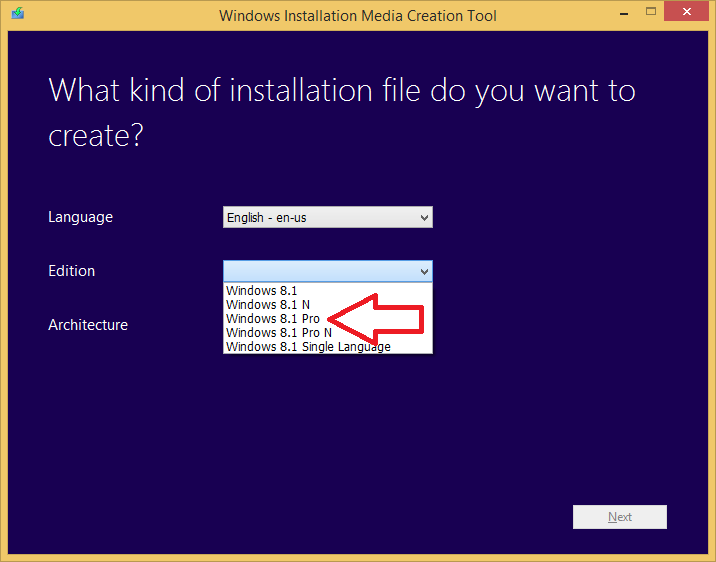Pick Windows 8.1 N from the list

327,305
